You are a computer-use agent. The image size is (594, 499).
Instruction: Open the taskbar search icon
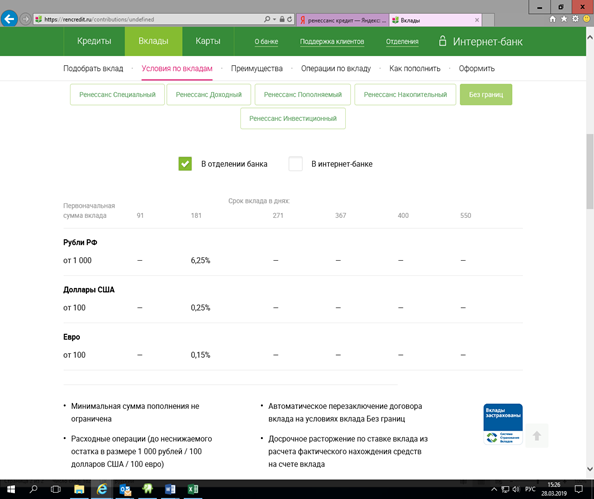34,489
